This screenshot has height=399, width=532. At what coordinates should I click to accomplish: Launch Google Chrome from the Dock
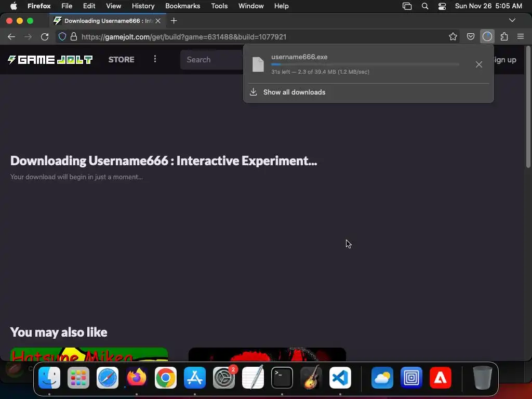166,378
